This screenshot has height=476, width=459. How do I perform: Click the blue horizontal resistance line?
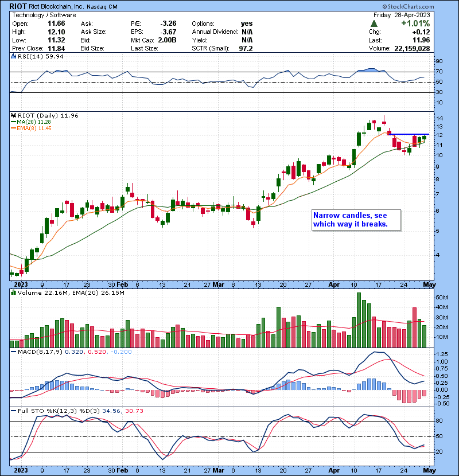pos(409,134)
